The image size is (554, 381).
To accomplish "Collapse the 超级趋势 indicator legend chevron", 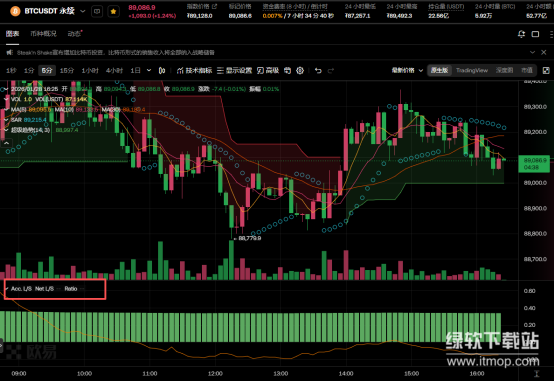I will 6,130.
